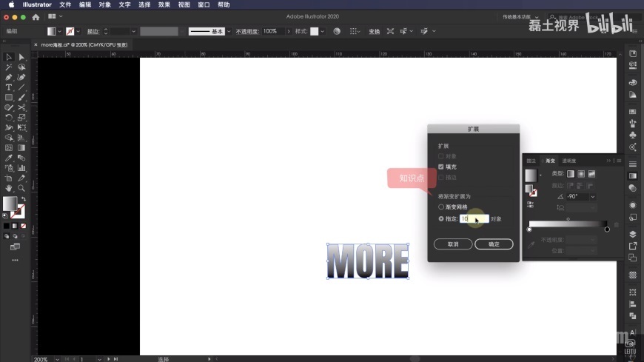644x362 pixels.
Task: Click the 取消 button
Action: coord(453,244)
